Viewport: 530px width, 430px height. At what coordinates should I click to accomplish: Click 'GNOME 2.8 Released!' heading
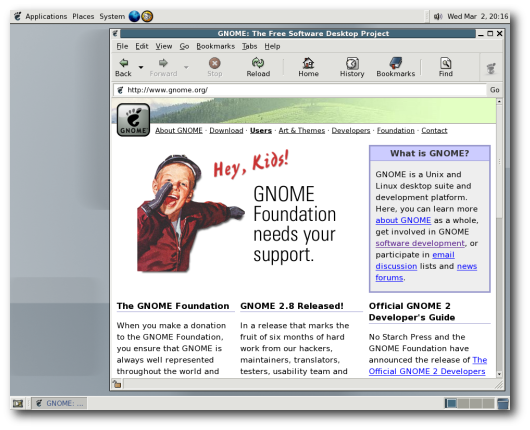click(x=292, y=306)
